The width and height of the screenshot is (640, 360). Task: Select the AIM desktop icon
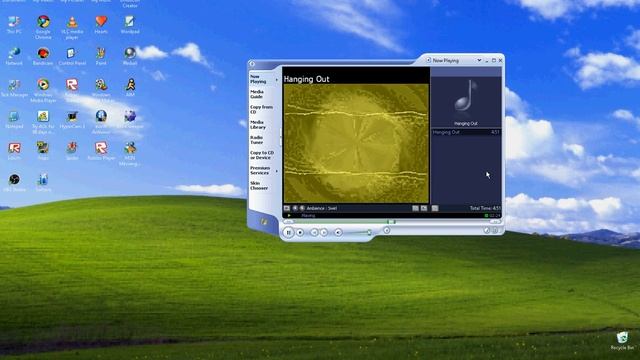(x=130, y=88)
